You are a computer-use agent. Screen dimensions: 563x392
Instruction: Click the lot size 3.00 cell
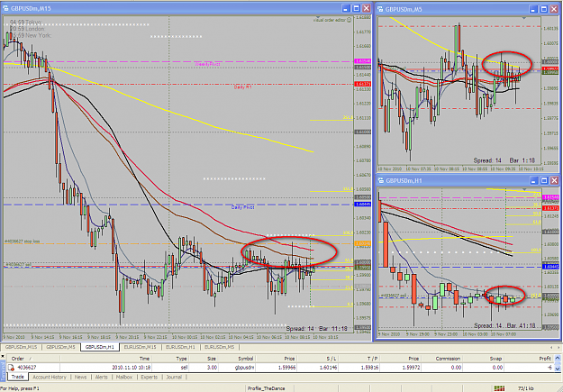click(x=212, y=368)
